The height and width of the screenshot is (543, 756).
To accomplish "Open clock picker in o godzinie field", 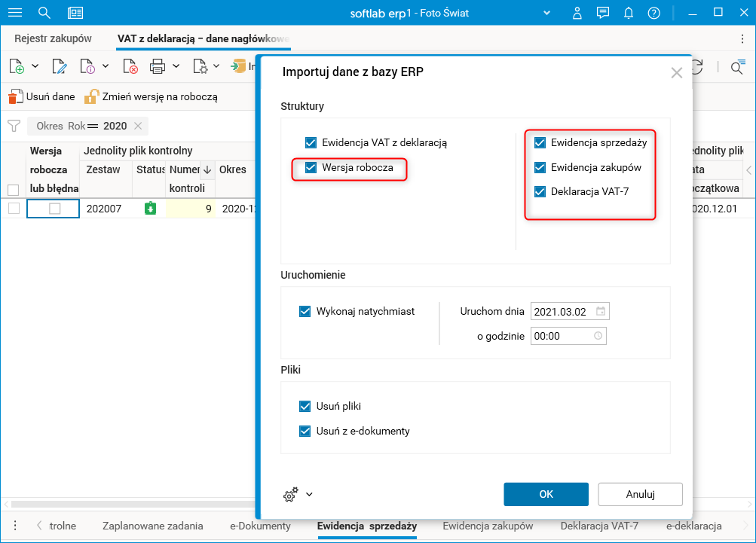I will click(x=598, y=336).
